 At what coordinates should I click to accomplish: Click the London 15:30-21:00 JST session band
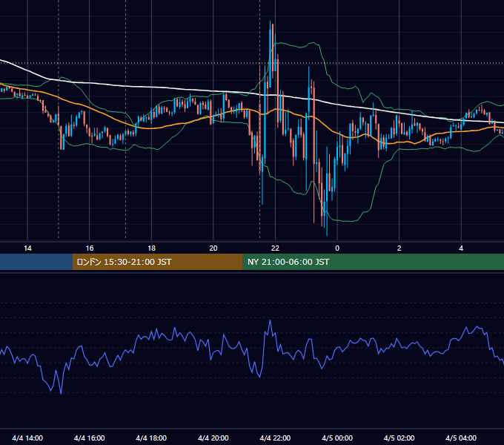[x=157, y=262]
